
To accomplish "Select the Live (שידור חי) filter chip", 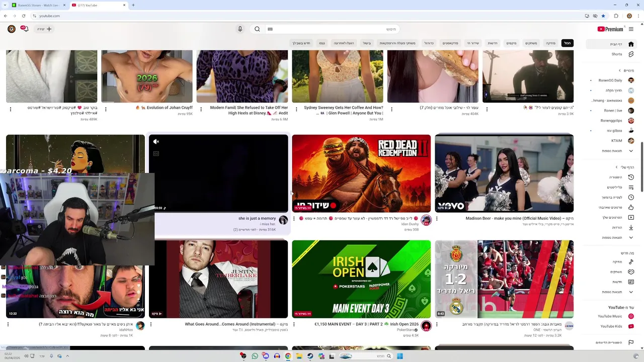I will coord(473,43).
